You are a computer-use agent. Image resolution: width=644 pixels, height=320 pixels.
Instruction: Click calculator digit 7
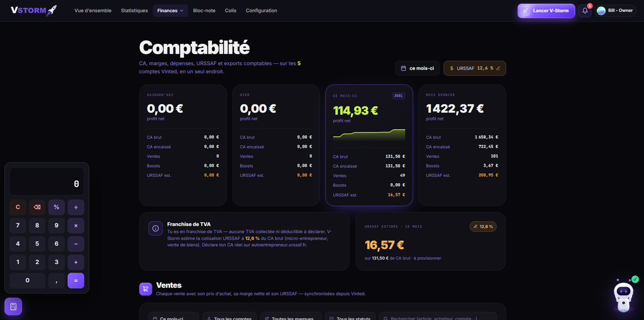18,226
